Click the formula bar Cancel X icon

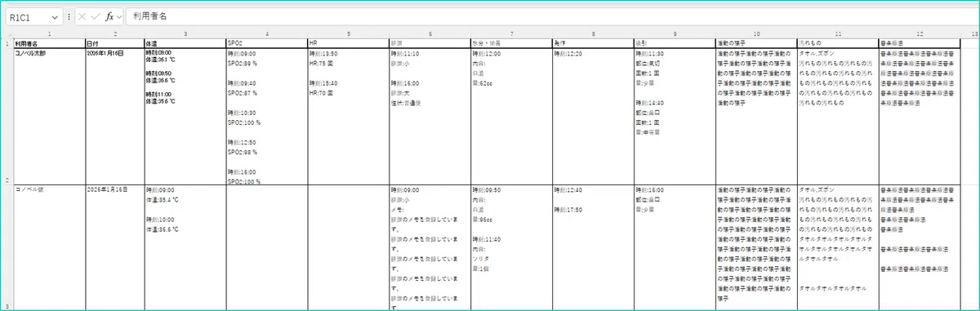coord(82,16)
